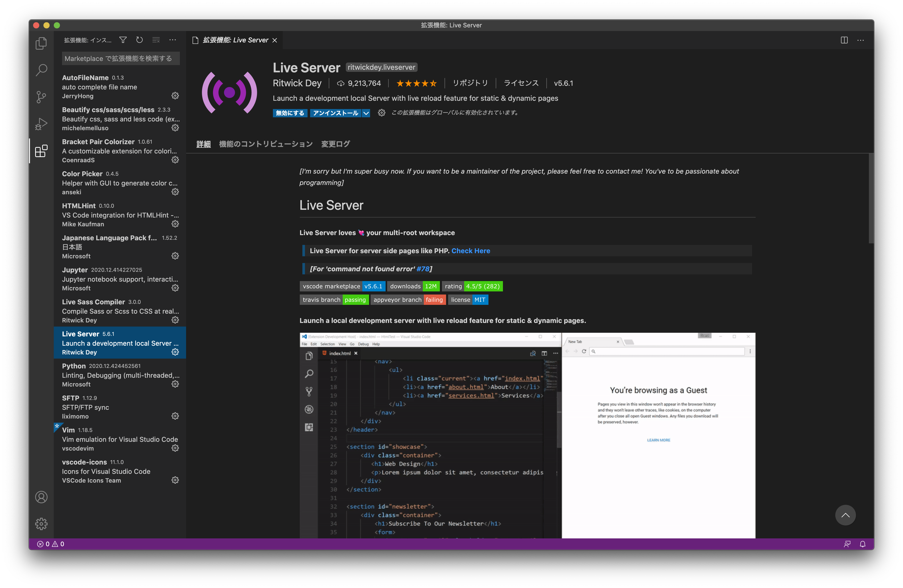Click the README vertical scrollbar
The height and width of the screenshot is (588, 903).
coord(871,198)
